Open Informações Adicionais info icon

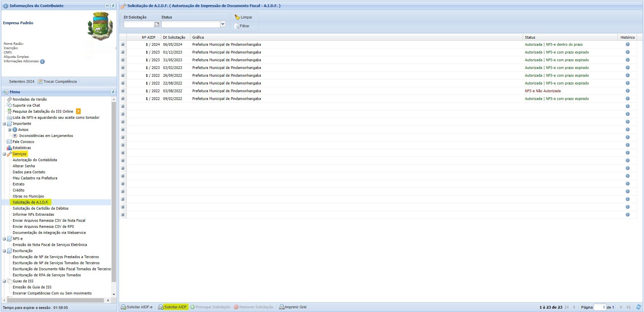(42, 62)
